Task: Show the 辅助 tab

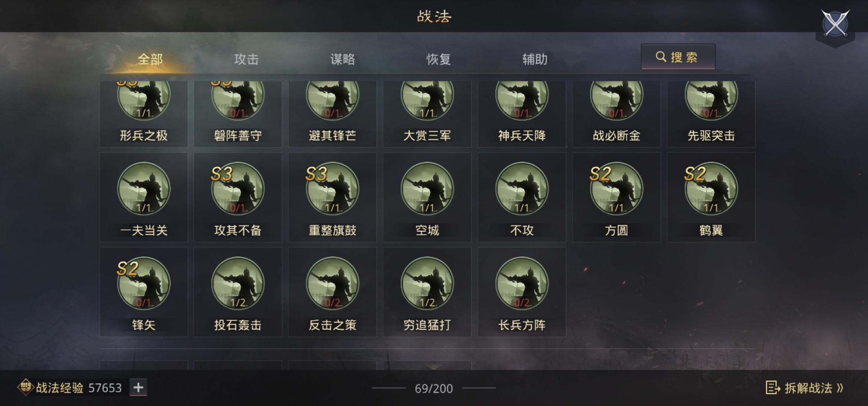Action: [535, 59]
